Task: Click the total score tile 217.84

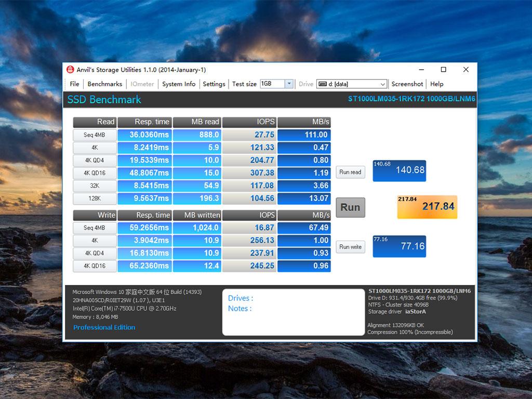Action: 427,207
